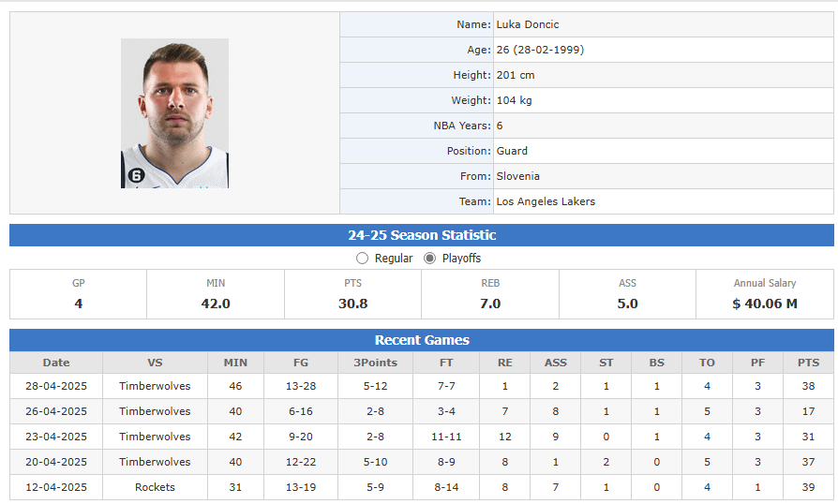
Task: Click the PTS column header in Recent Games
Action: pos(808,363)
